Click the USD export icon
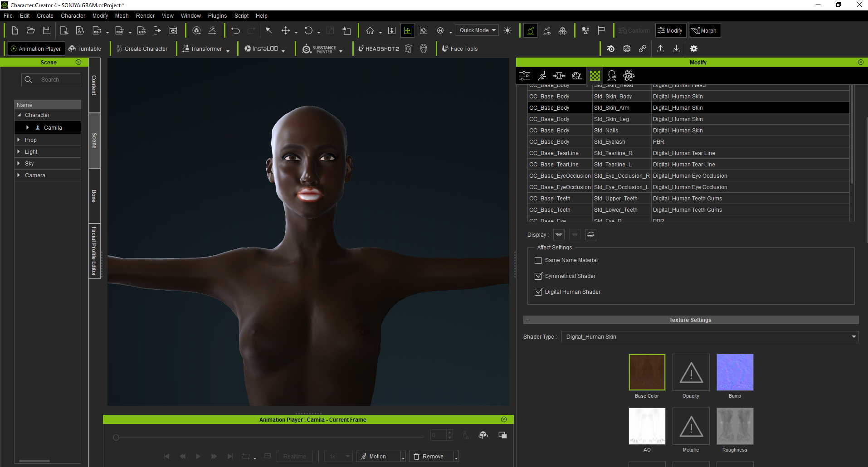 tap(141, 30)
